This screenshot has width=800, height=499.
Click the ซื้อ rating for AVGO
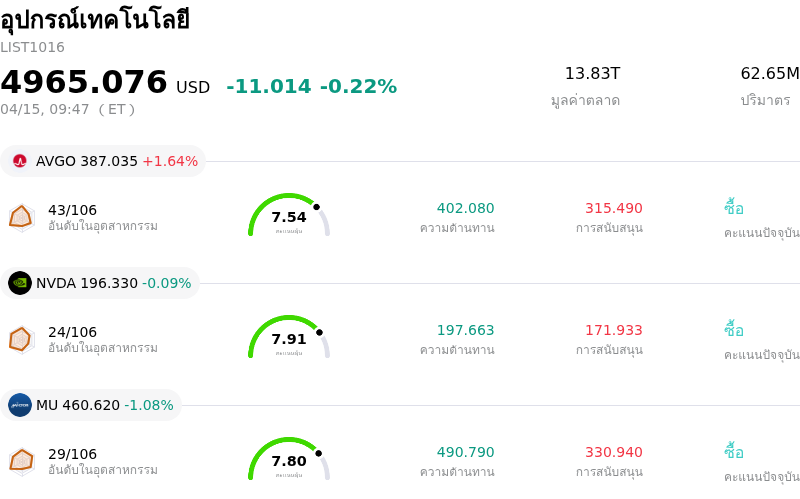[x=734, y=208]
